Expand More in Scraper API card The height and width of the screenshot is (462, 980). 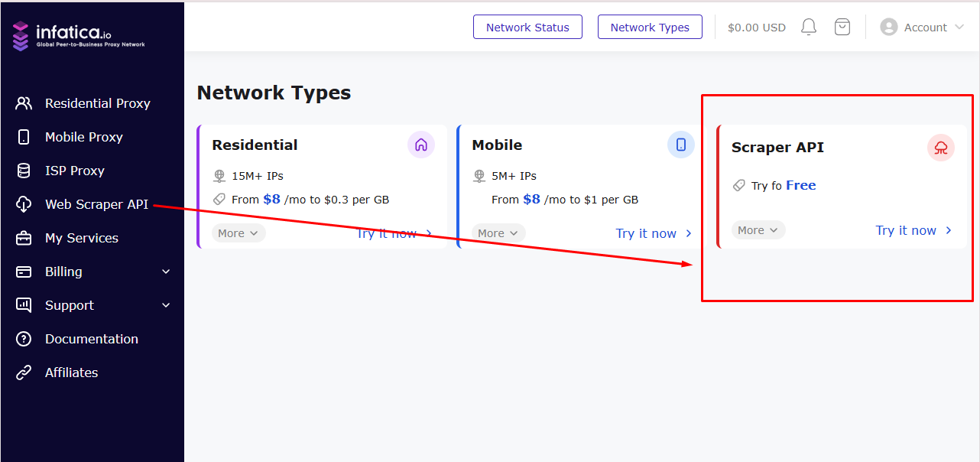click(x=758, y=230)
